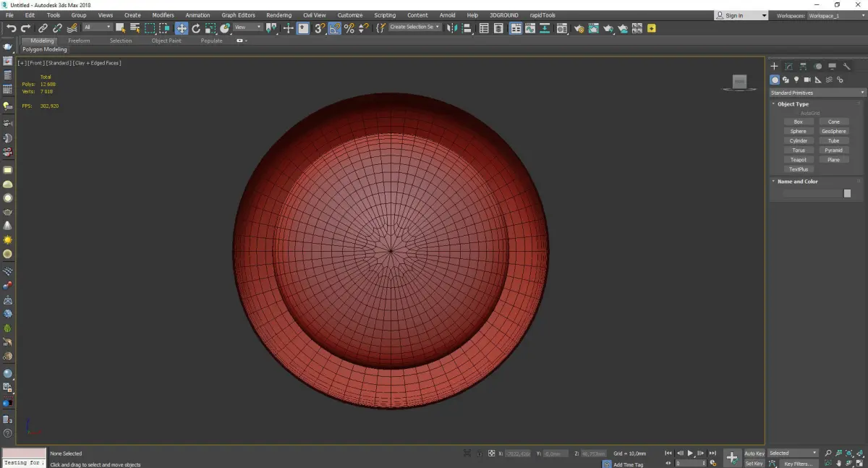This screenshot has width=868, height=468.
Task: Play the animation in the viewport
Action: coord(690,453)
